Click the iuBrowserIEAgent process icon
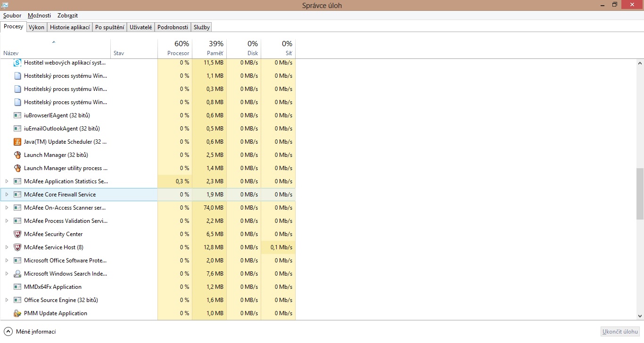The width and height of the screenshot is (644, 343). point(17,115)
